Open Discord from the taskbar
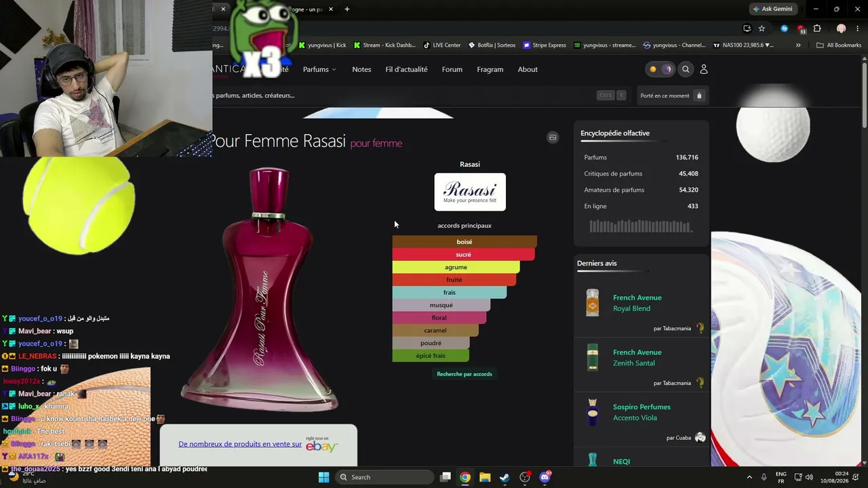 click(545, 477)
